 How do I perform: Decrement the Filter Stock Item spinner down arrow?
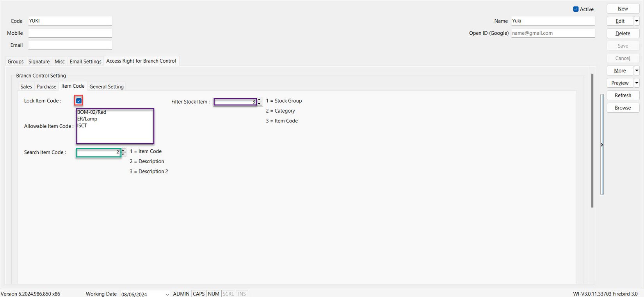259,104
